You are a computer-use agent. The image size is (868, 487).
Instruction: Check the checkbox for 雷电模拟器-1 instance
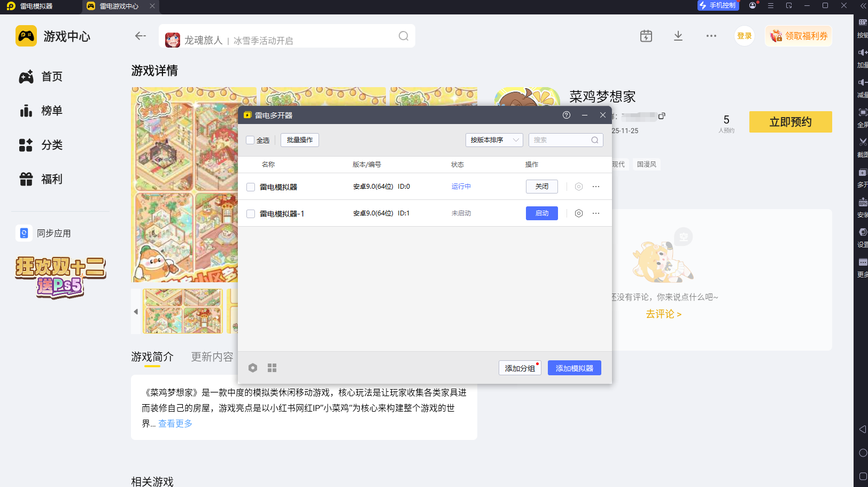coord(250,213)
